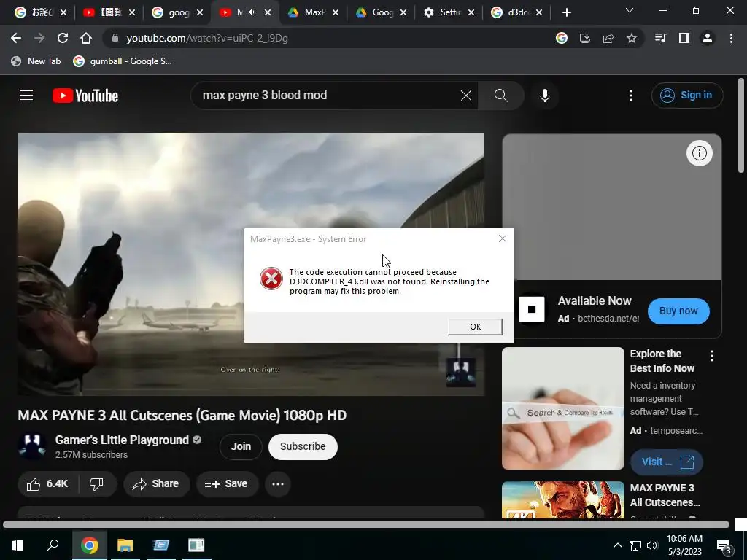This screenshot has height=560, width=747.
Task: Go to YouTube home via logo
Action: click(85, 96)
